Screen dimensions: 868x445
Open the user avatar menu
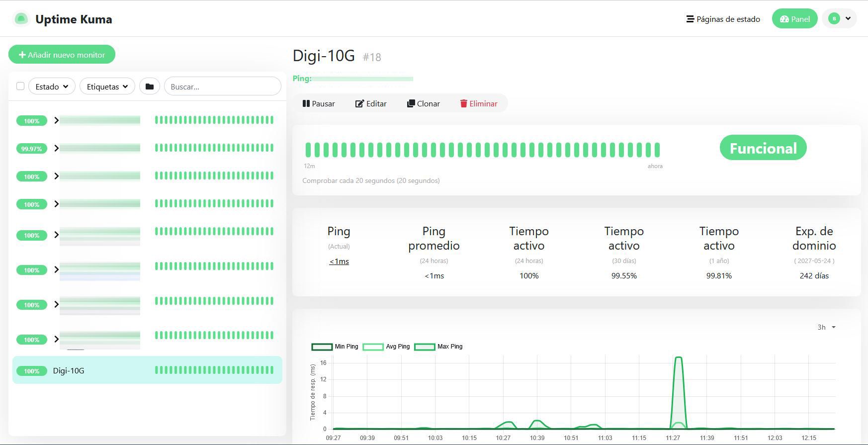point(839,19)
